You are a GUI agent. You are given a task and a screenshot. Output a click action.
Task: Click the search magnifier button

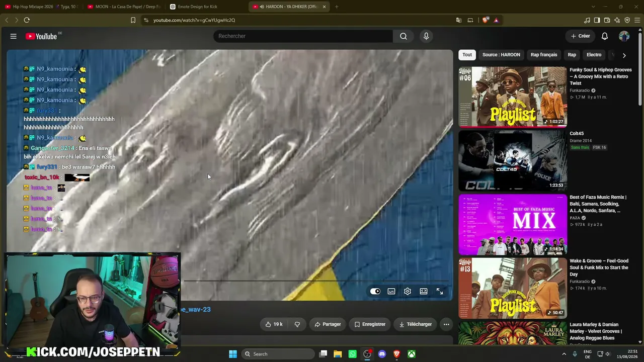pos(404,36)
